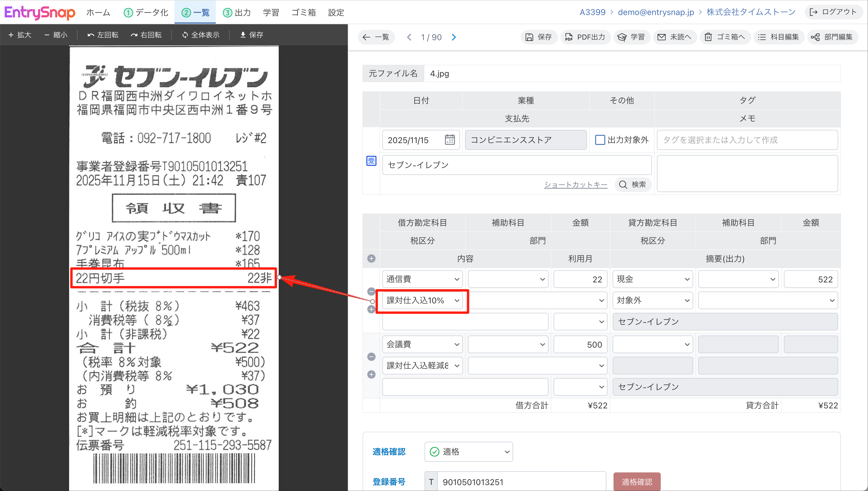The image size is (868, 491).
Task: Click the 株式会社タイムストーン breadcrumb link
Action: pos(750,12)
